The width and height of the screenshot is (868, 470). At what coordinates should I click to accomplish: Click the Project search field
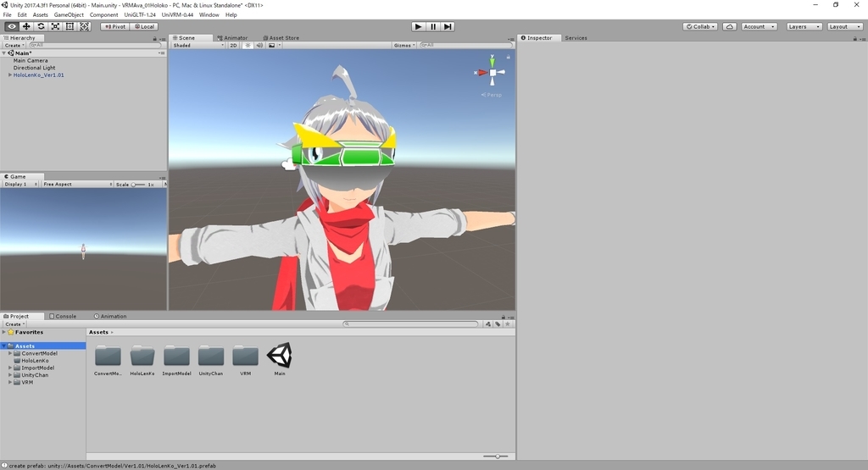pos(410,324)
